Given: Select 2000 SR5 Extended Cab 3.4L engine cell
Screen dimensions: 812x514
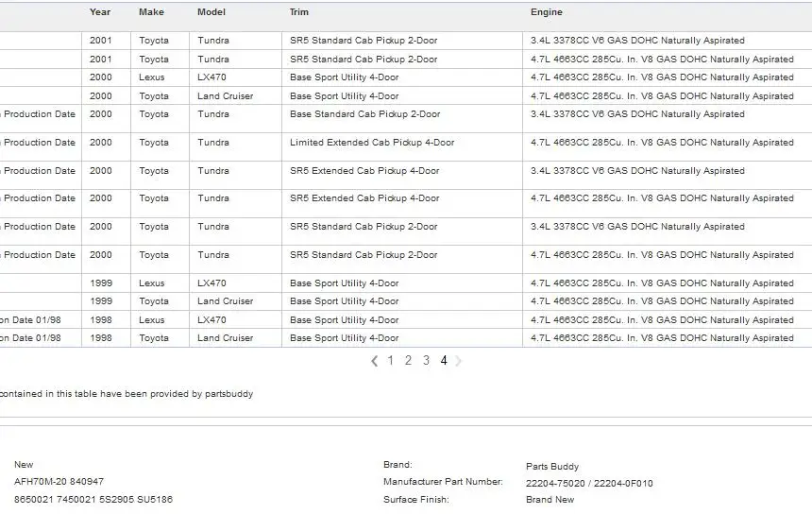Looking at the screenshot, I should tap(637, 170).
